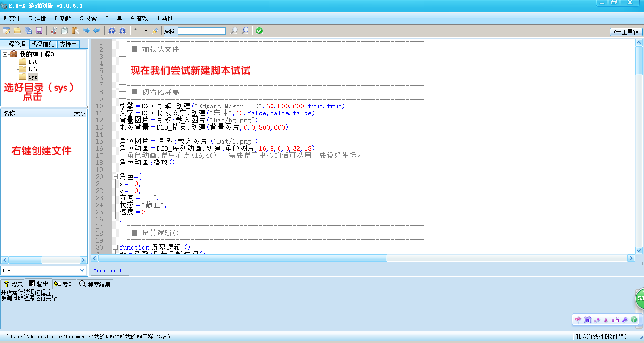The image size is (644, 343).
Task: Paste using the clipboard toolbar icon
Action: pyautogui.click(x=74, y=31)
